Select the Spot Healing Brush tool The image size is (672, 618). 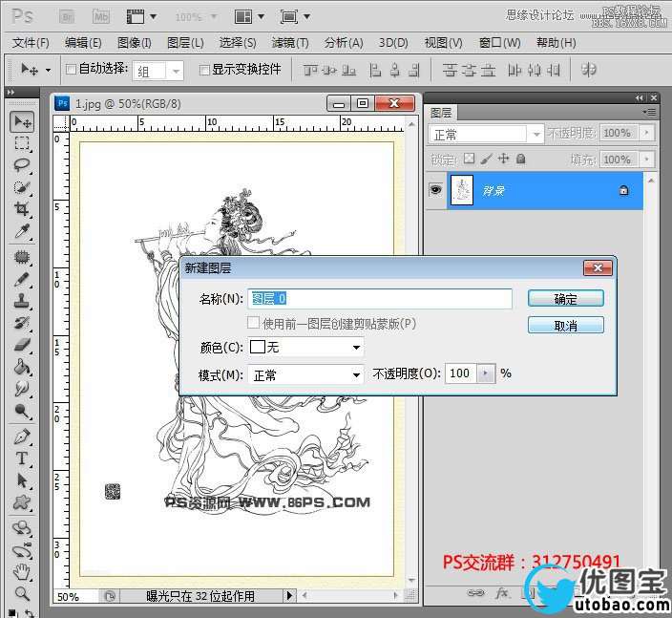(x=22, y=257)
